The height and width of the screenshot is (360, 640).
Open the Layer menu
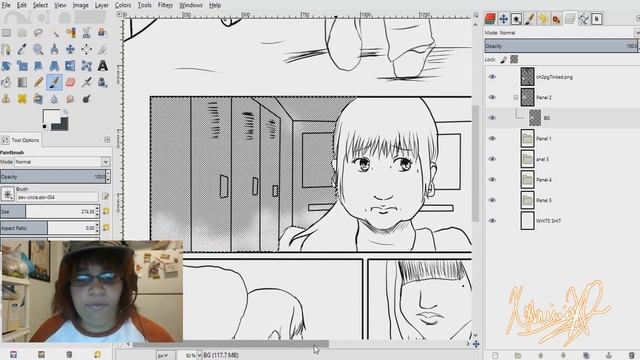pos(102,5)
